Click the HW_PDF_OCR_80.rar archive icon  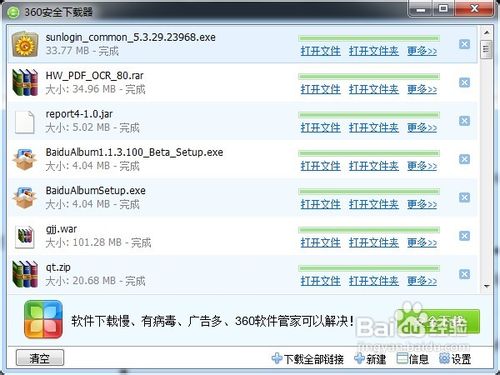(x=25, y=82)
